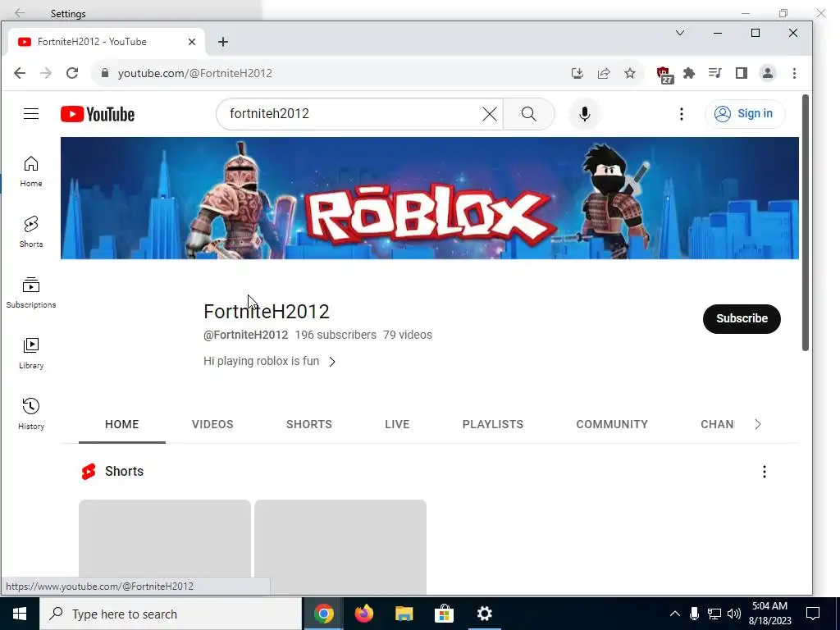840x630 pixels.
Task: Click the taskbar search box
Action: coord(171,614)
